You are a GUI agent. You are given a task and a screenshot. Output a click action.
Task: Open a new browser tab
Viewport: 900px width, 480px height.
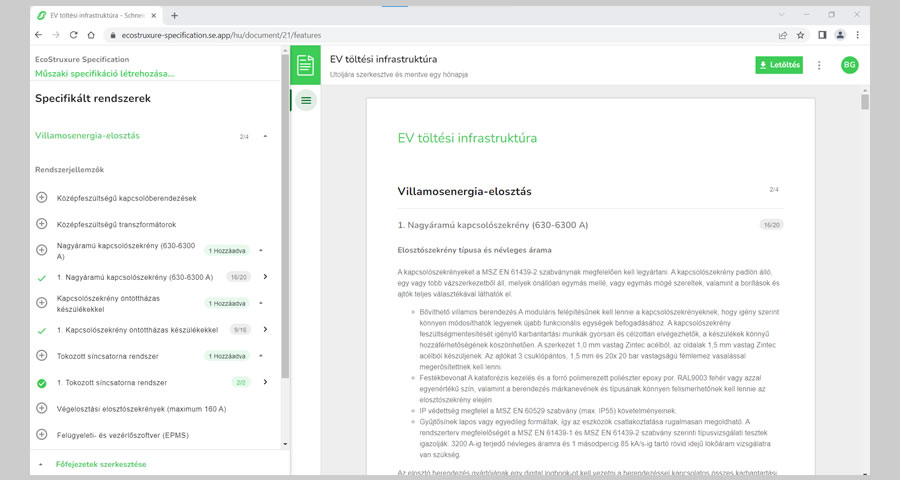174,16
